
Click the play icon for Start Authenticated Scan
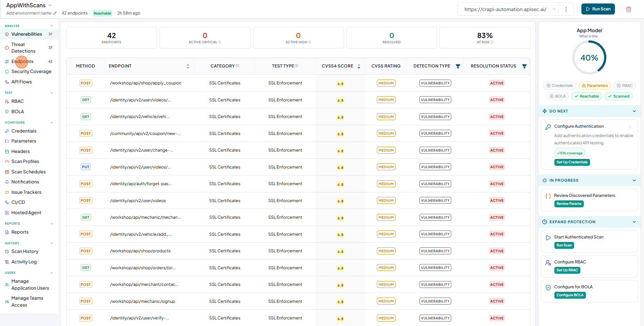548,238
